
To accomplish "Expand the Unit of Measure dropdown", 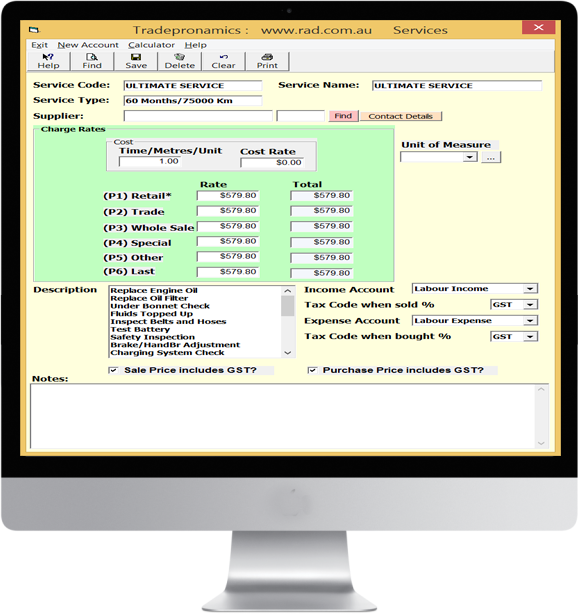I will point(469,157).
